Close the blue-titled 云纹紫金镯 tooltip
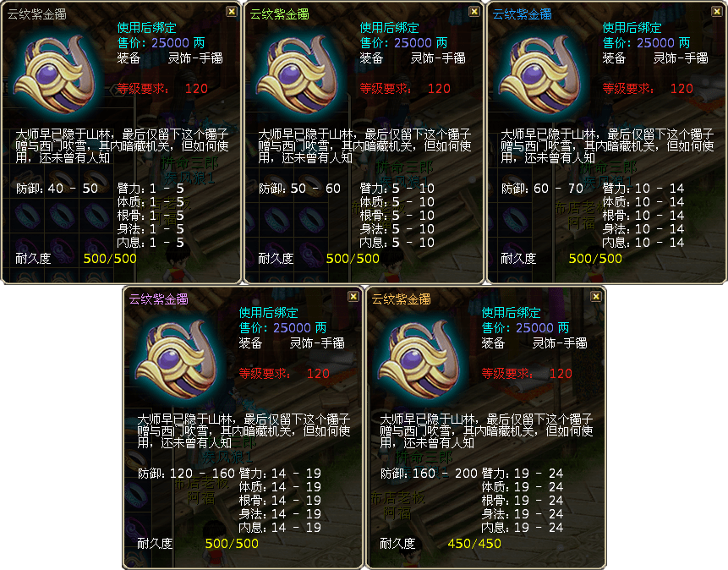The image size is (728, 570). [717, 12]
